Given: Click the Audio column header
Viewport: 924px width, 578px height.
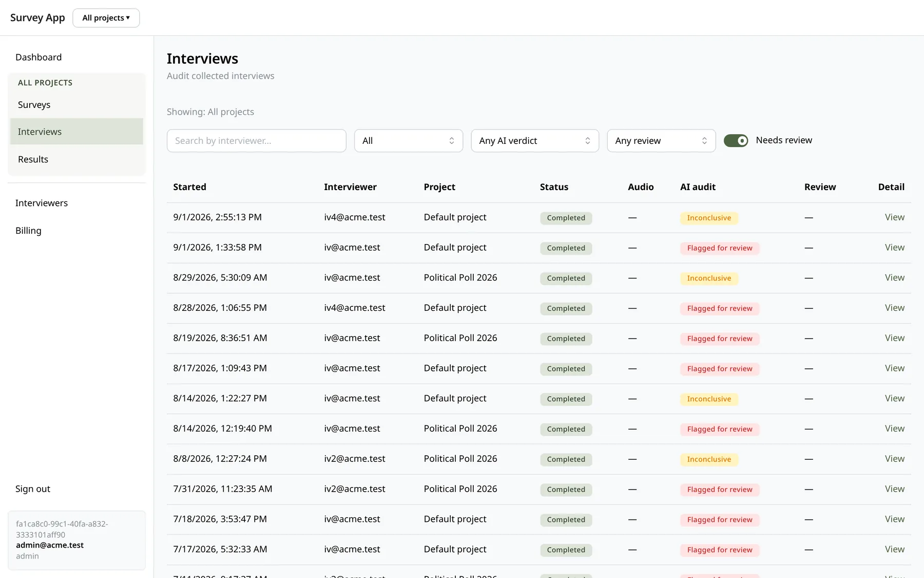Looking at the screenshot, I should click(x=641, y=187).
